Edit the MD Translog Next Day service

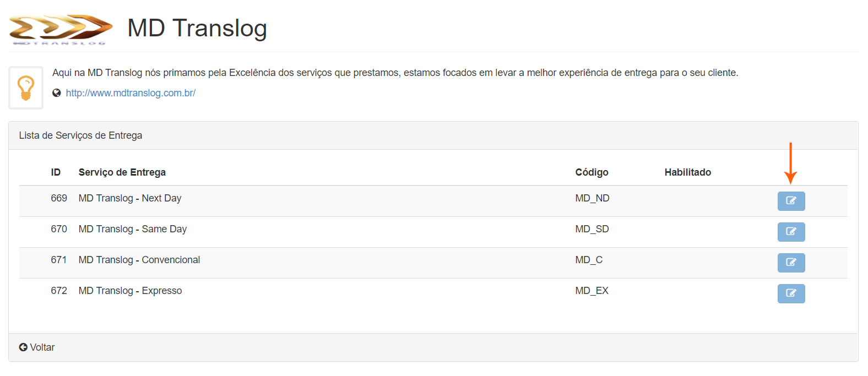coord(791,201)
